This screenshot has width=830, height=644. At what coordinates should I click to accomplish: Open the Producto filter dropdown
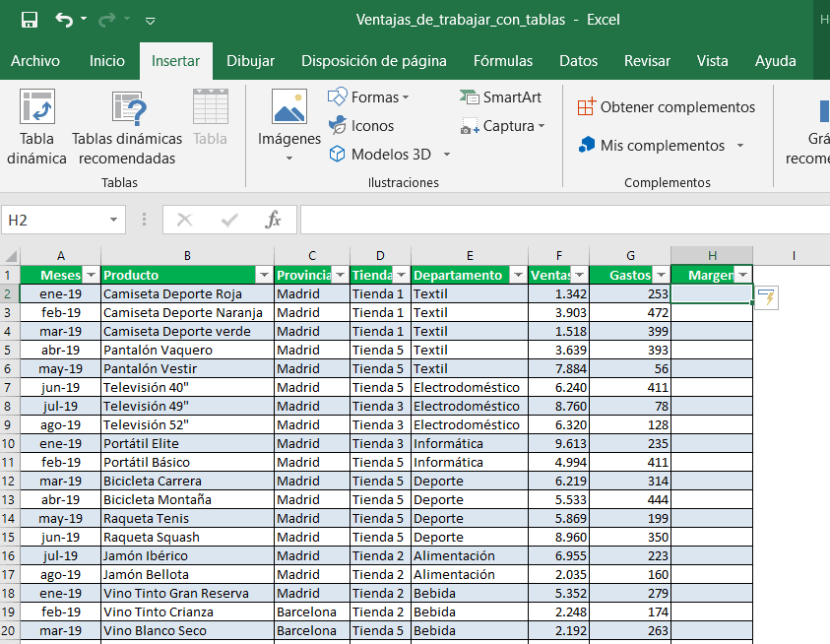(x=264, y=275)
